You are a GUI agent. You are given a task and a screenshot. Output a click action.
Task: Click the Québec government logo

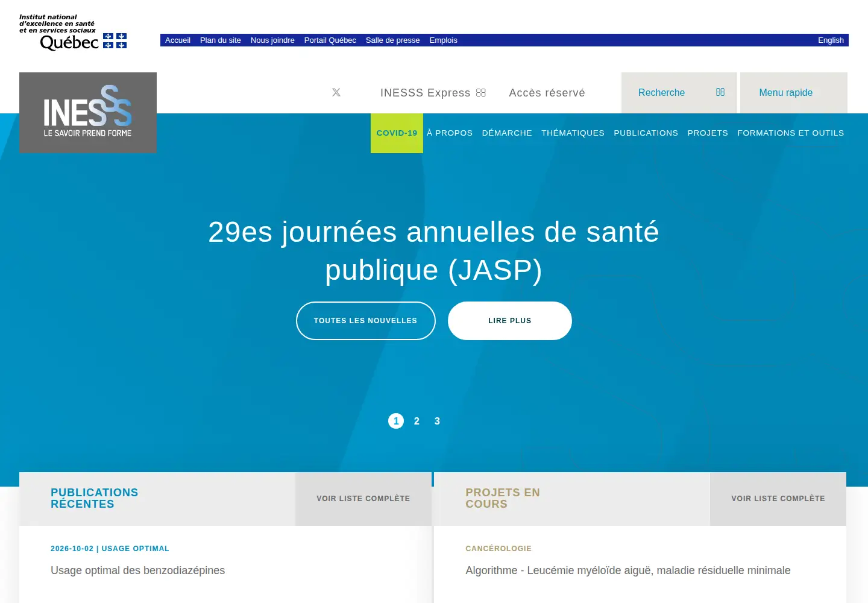click(x=73, y=33)
